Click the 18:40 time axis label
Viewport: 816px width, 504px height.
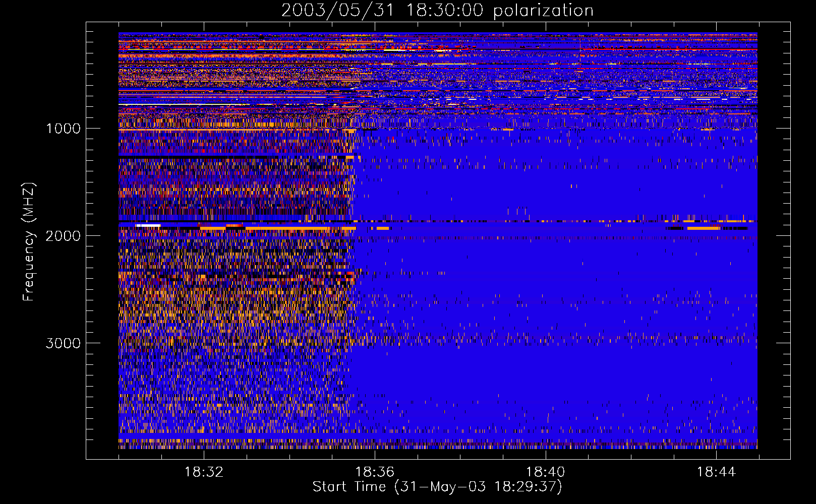[x=546, y=472]
